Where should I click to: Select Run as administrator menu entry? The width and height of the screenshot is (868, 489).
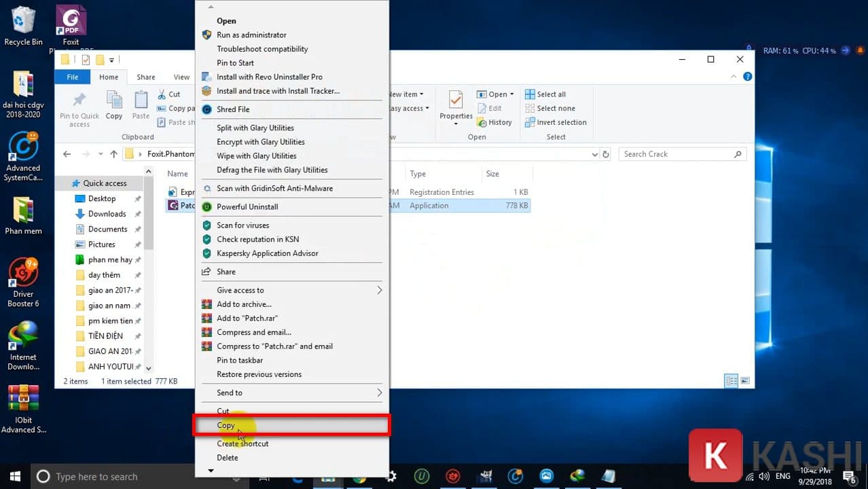(251, 35)
